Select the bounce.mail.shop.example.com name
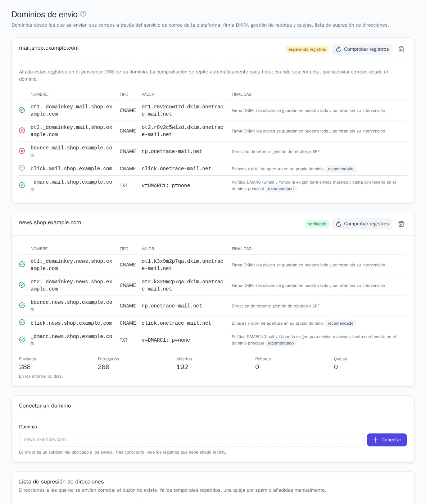The height and width of the screenshot is (504, 426). pyautogui.click(x=71, y=151)
